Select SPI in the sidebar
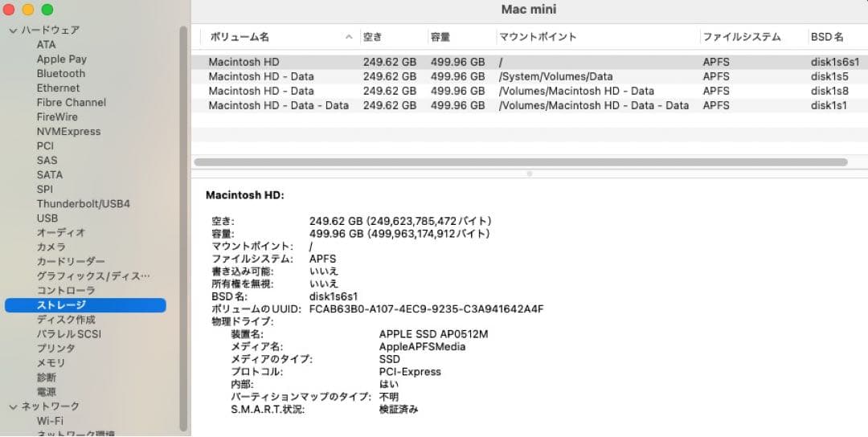 coord(45,190)
